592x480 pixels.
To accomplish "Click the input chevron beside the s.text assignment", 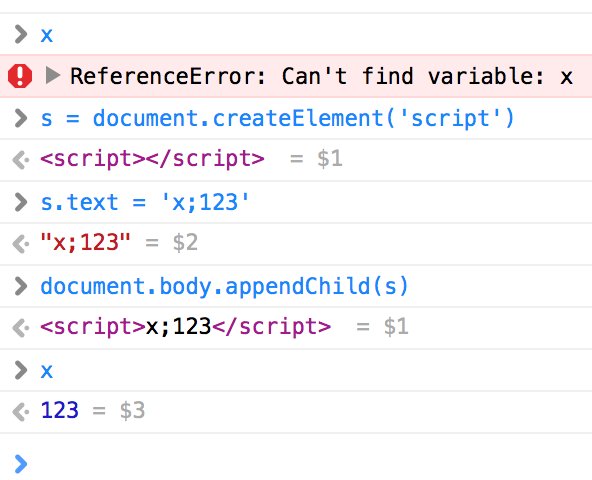I will coord(21,202).
